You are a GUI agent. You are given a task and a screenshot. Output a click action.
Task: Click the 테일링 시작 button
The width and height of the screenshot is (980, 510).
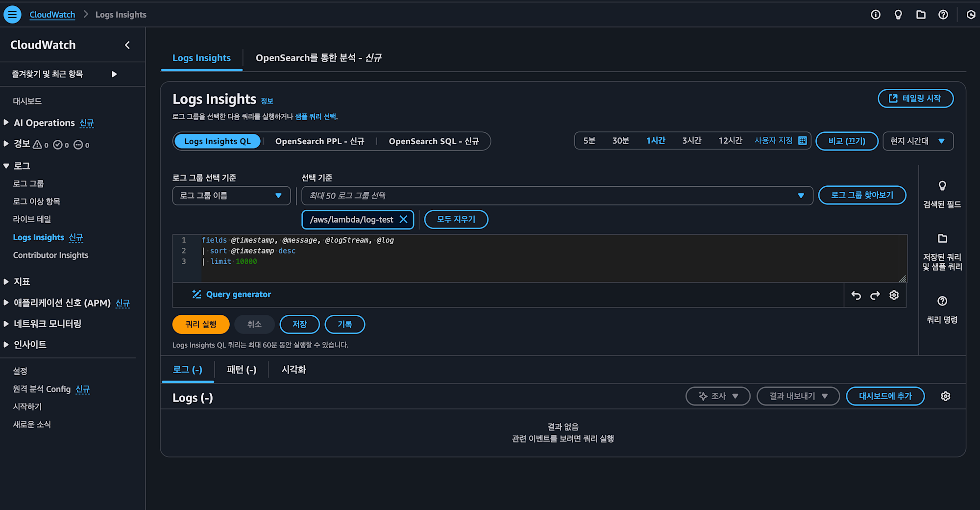(x=915, y=99)
